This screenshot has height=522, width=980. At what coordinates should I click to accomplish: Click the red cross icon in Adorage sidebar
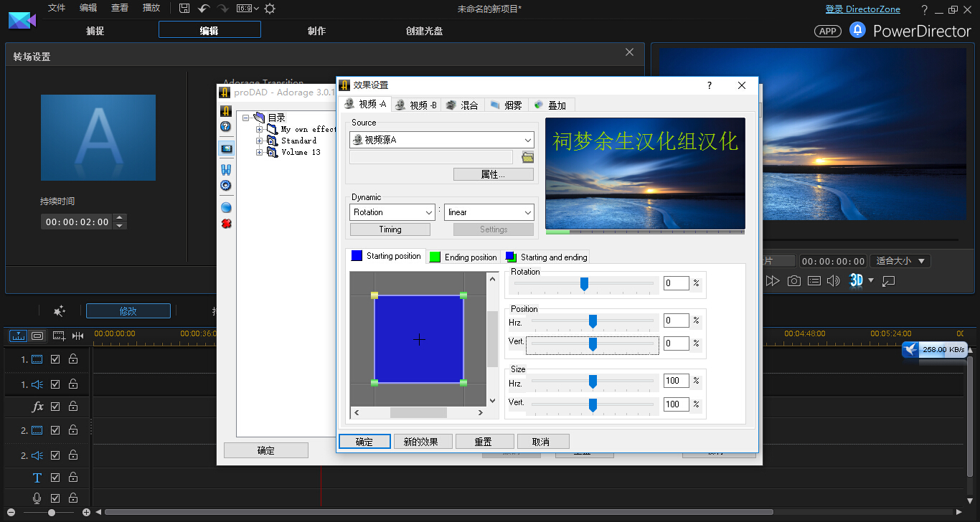[x=225, y=223]
